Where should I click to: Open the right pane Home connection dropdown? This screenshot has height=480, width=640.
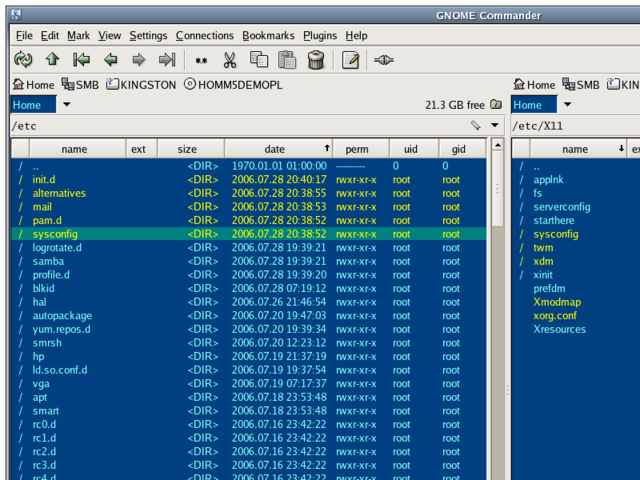pyautogui.click(x=567, y=105)
